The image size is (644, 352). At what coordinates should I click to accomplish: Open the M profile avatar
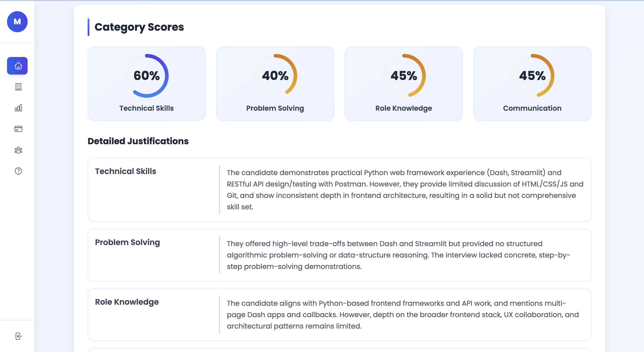tap(17, 22)
